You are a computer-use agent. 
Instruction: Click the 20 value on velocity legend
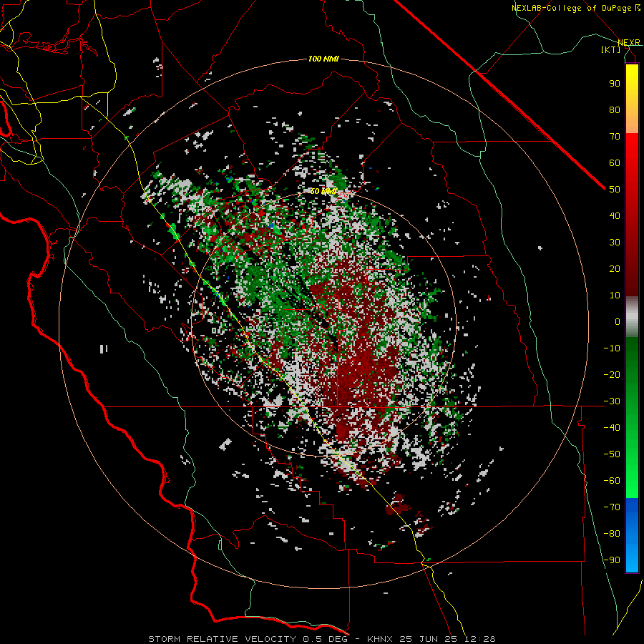click(615, 268)
